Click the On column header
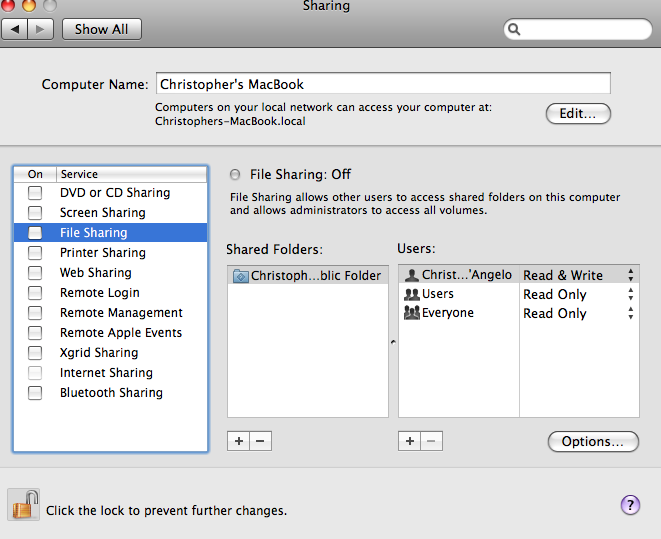The height and width of the screenshot is (539, 661). [35, 174]
